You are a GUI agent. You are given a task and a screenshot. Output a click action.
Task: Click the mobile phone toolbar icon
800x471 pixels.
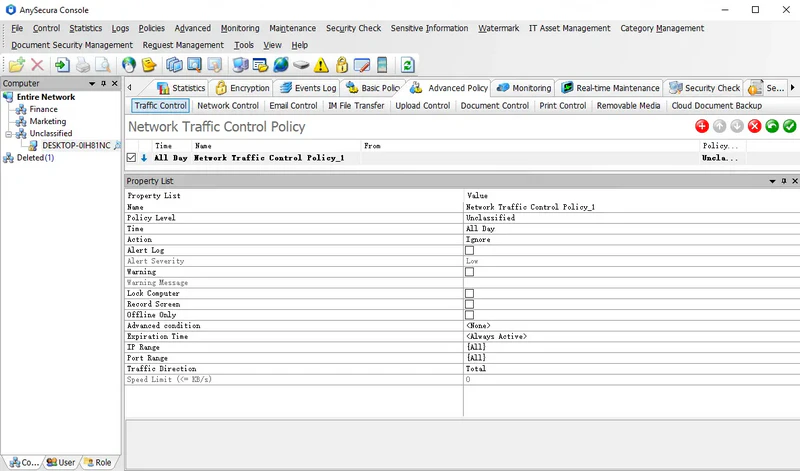coord(382,65)
